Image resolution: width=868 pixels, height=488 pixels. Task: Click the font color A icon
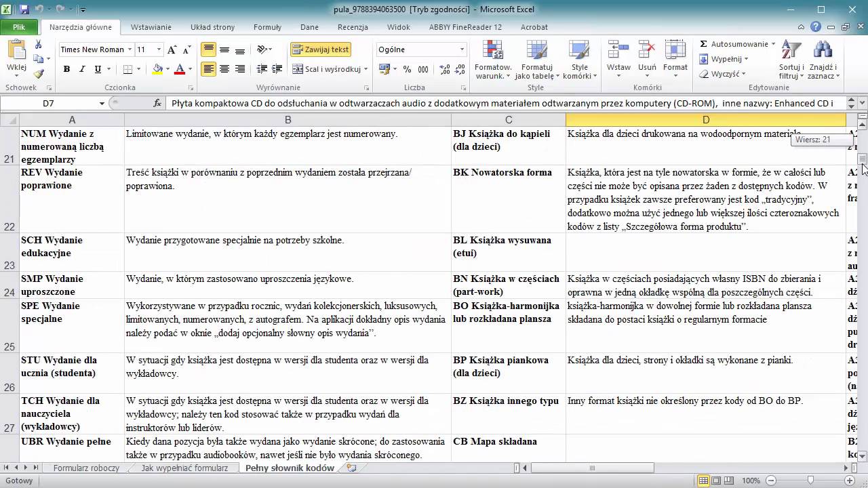point(180,69)
